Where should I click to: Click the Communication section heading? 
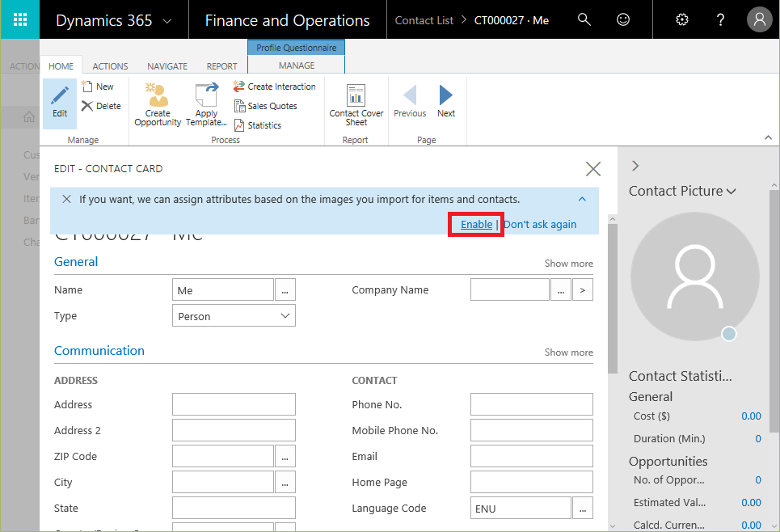click(99, 351)
